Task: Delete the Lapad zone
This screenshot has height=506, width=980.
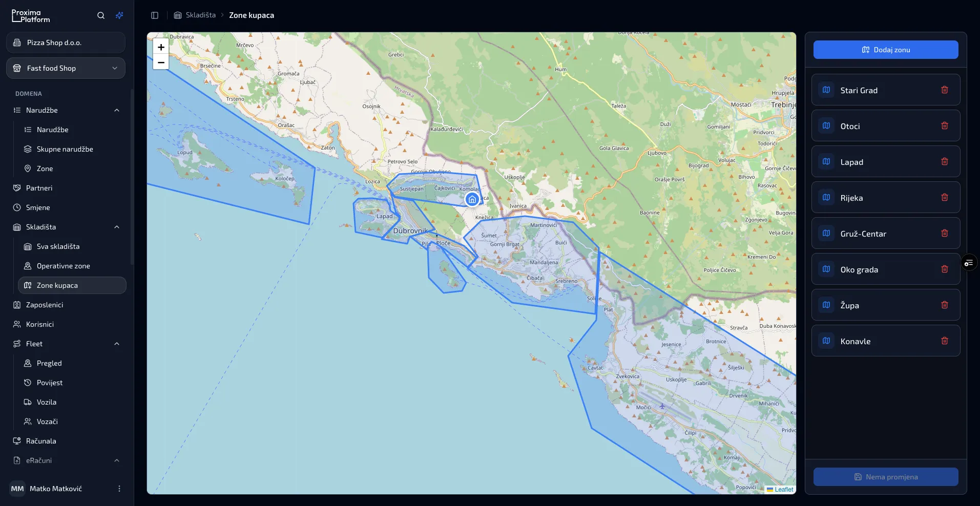Action: [945, 162]
